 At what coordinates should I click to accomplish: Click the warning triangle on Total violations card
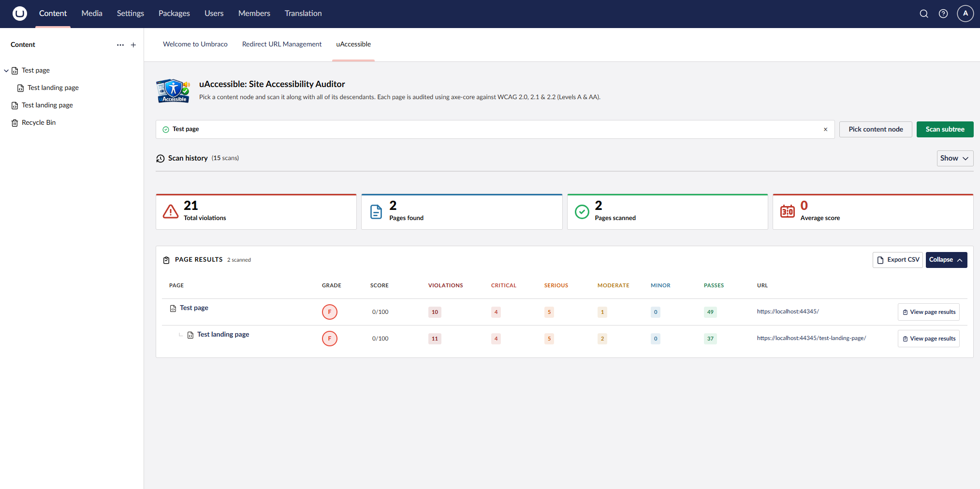tap(170, 211)
